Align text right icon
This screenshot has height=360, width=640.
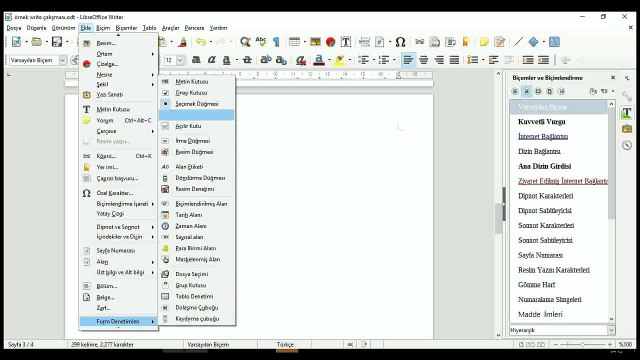click(439, 60)
